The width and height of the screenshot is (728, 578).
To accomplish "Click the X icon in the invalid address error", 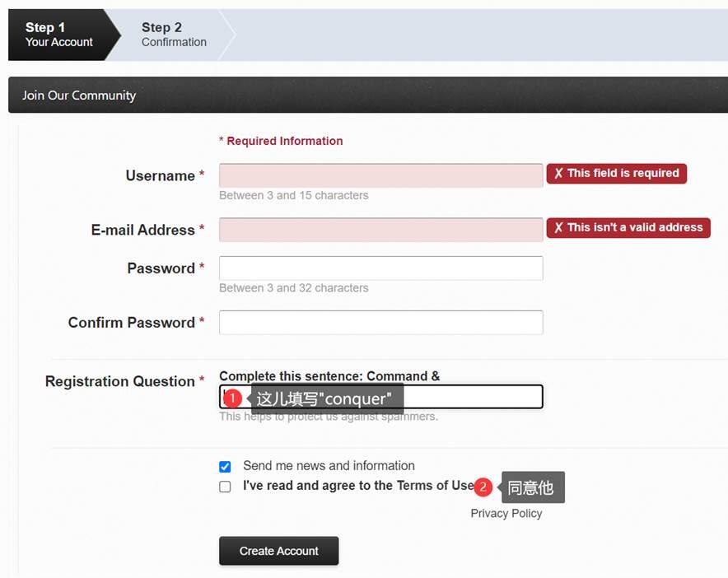I will point(558,228).
